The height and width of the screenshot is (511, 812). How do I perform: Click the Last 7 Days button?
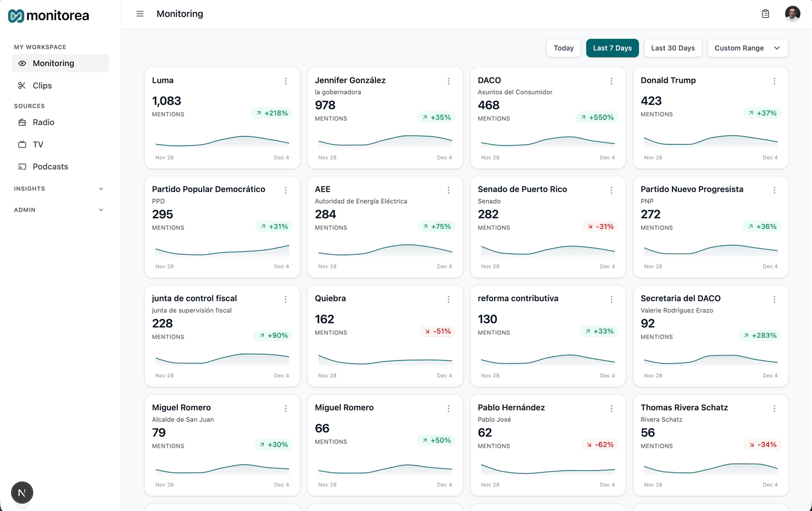tap(612, 48)
